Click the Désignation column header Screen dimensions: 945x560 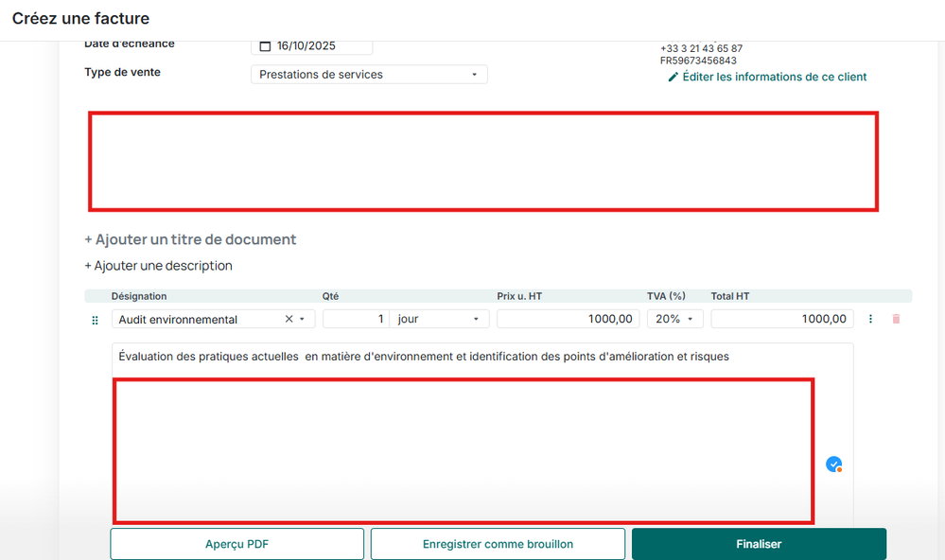coord(139,296)
